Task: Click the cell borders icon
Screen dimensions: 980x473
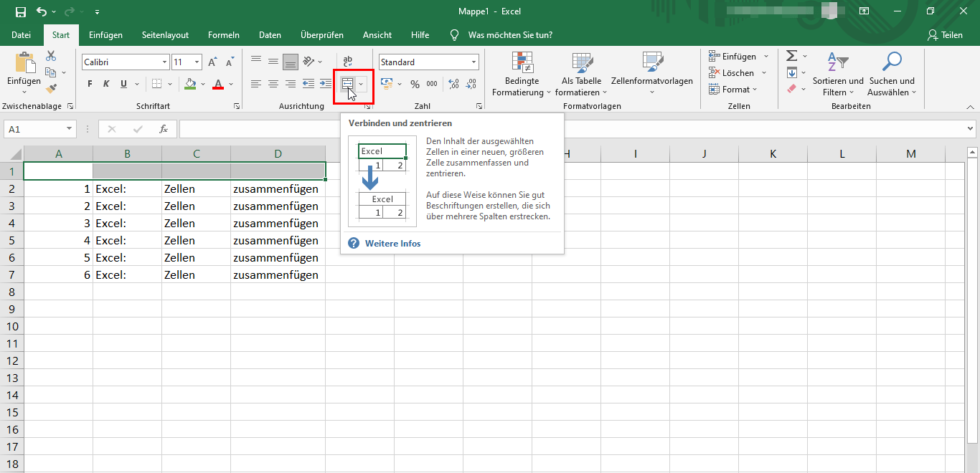Action: (x=158, y=84)
